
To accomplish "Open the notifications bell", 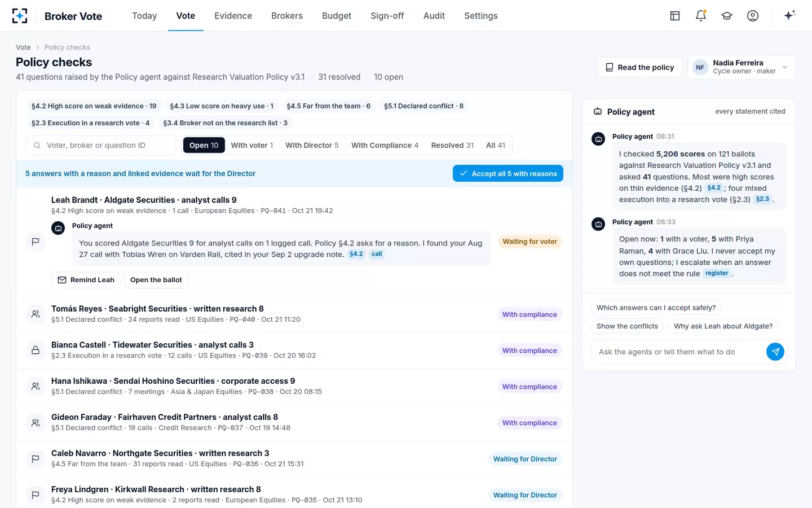I will tap(701, 16).
